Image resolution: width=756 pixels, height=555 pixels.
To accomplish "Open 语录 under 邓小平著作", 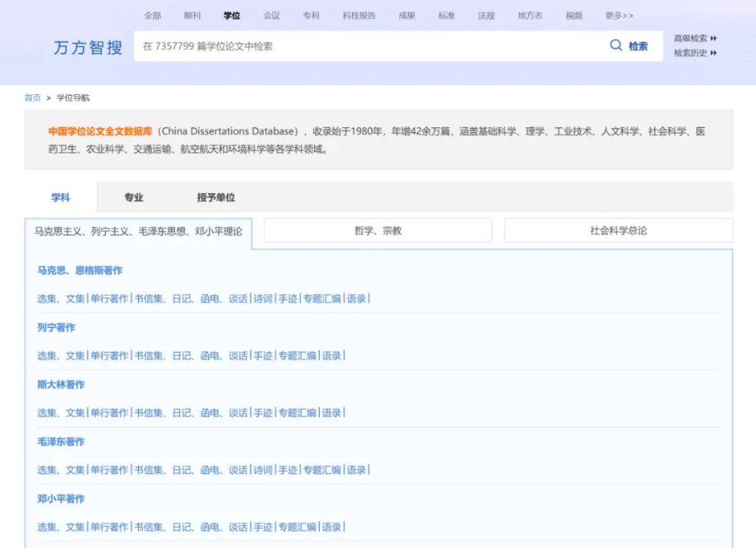I will 331,527.
